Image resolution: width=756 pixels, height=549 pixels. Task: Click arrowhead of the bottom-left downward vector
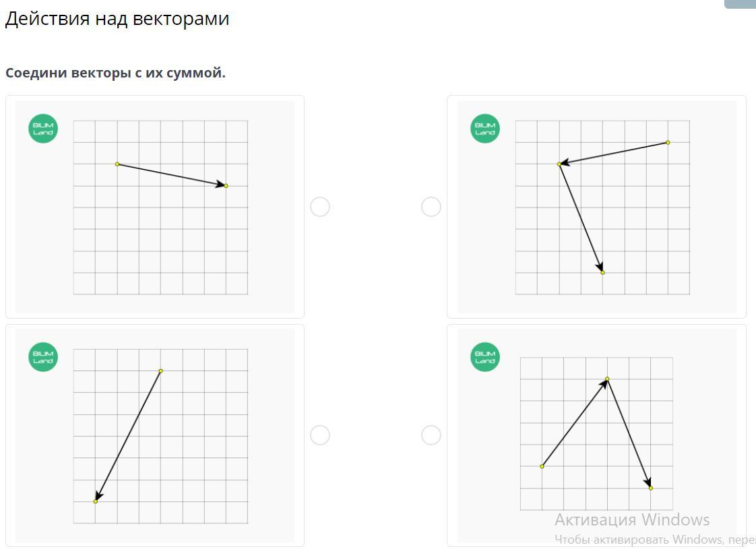click(98, 497)
